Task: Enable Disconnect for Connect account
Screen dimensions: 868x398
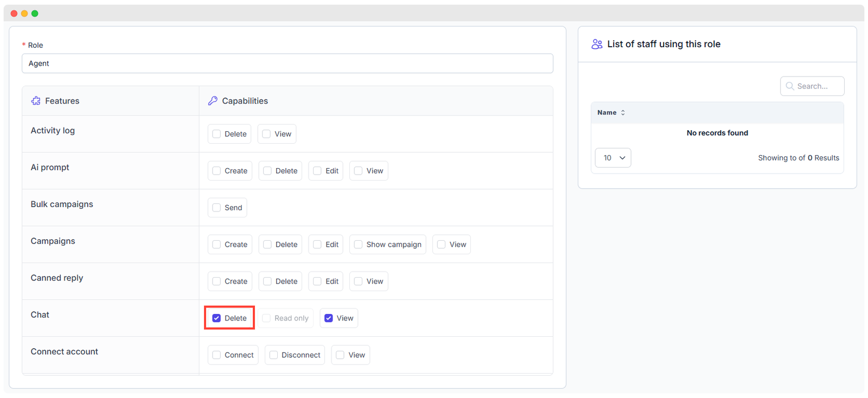Action: (273, 355)
